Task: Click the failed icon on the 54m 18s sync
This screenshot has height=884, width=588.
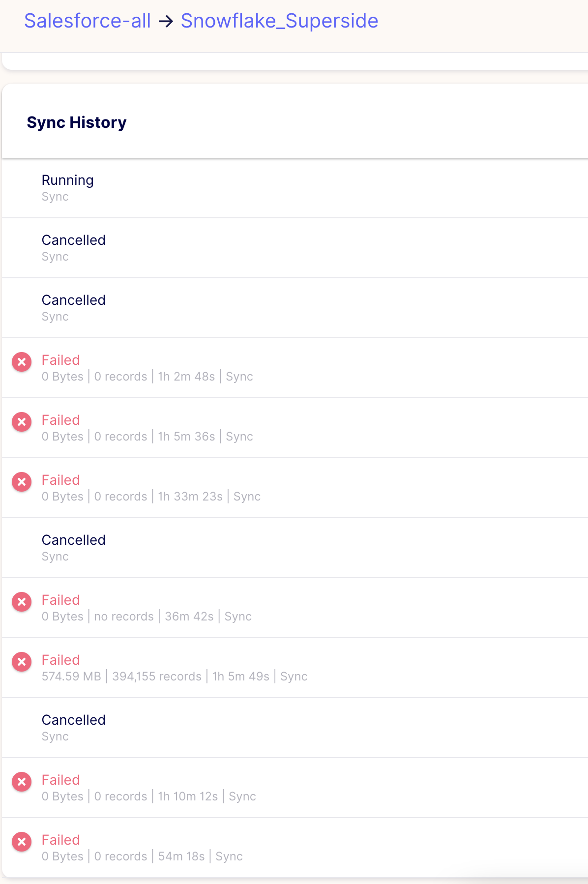Action: (x=21, y=842)
